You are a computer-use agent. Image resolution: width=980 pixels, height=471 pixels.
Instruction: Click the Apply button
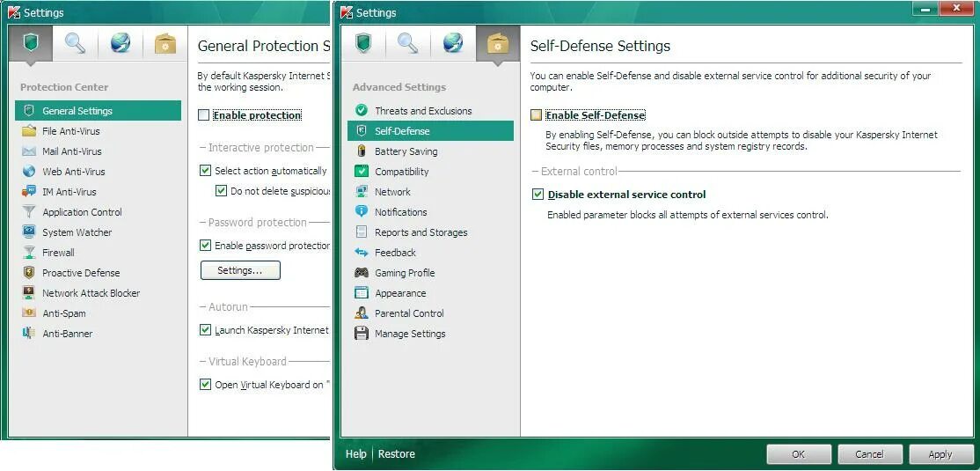pos(940,454)
